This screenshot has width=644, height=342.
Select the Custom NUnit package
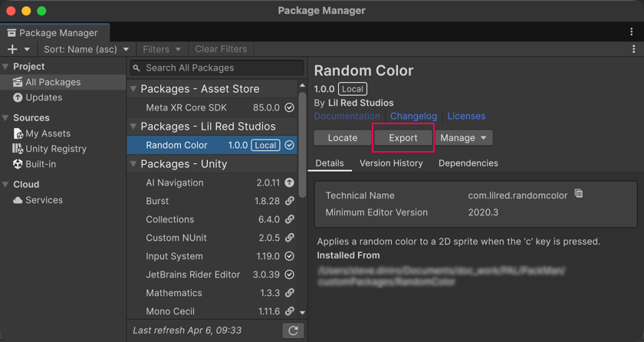click(x=212, y=238)
